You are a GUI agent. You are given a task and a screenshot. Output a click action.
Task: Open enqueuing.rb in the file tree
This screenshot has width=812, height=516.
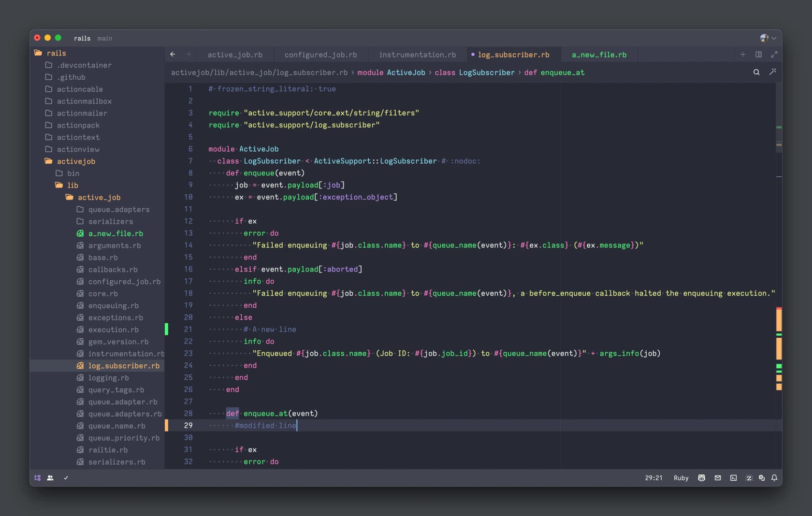pyautogui.click(x=113, y=306)
